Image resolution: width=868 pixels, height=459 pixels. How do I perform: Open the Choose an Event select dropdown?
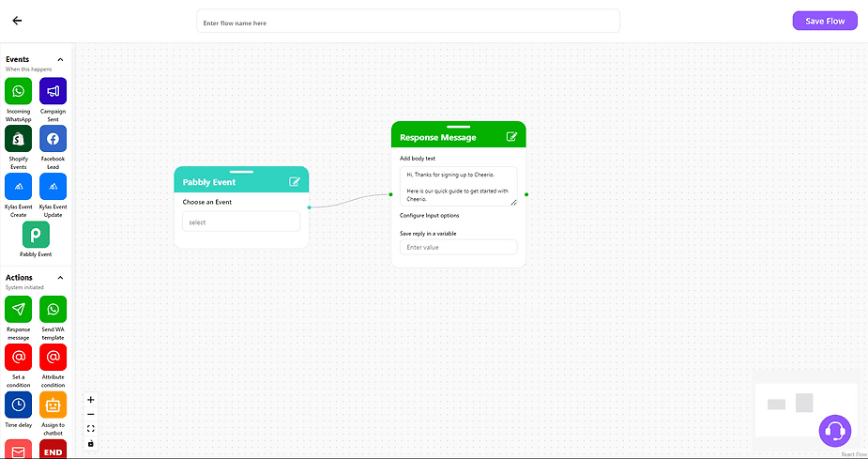241,222
